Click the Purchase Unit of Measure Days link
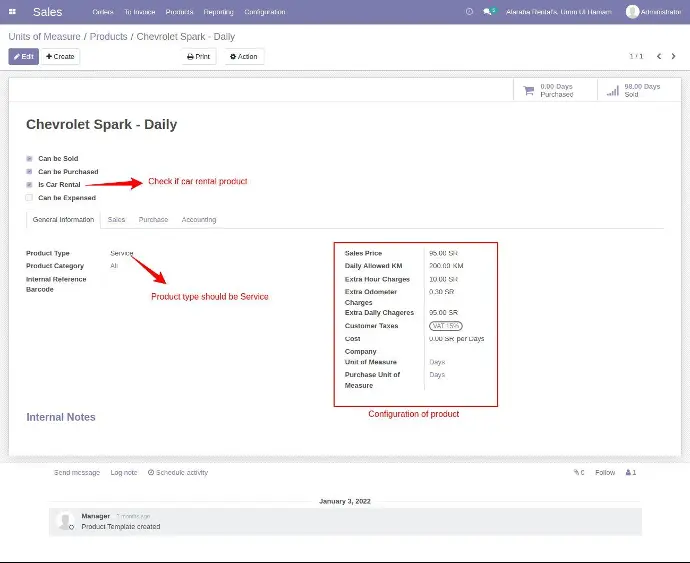The height and width of the screenshot is (563, 690). coord(437,375)
